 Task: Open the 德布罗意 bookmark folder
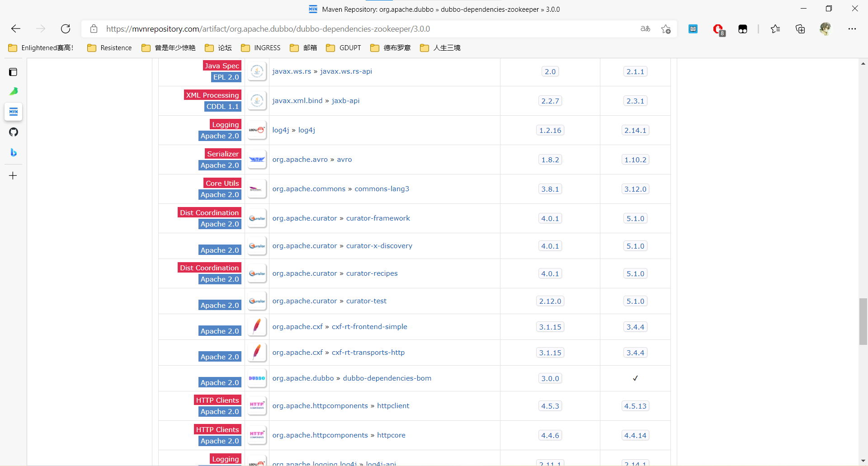tap(391, 48)
